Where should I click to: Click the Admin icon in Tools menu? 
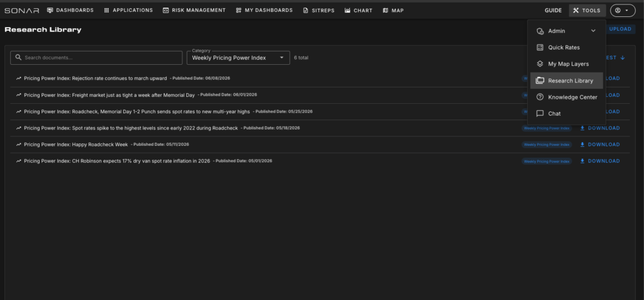540,31
